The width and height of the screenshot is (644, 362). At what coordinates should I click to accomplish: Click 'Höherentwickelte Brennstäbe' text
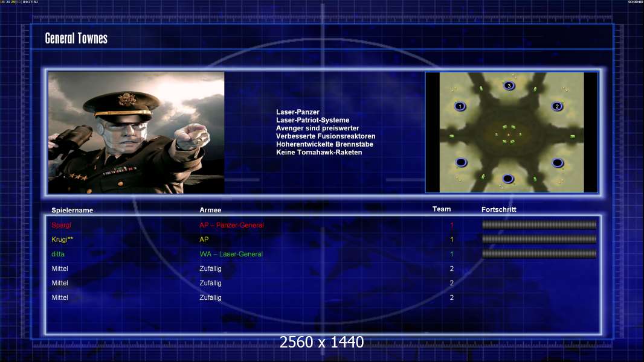coord(324,144)
